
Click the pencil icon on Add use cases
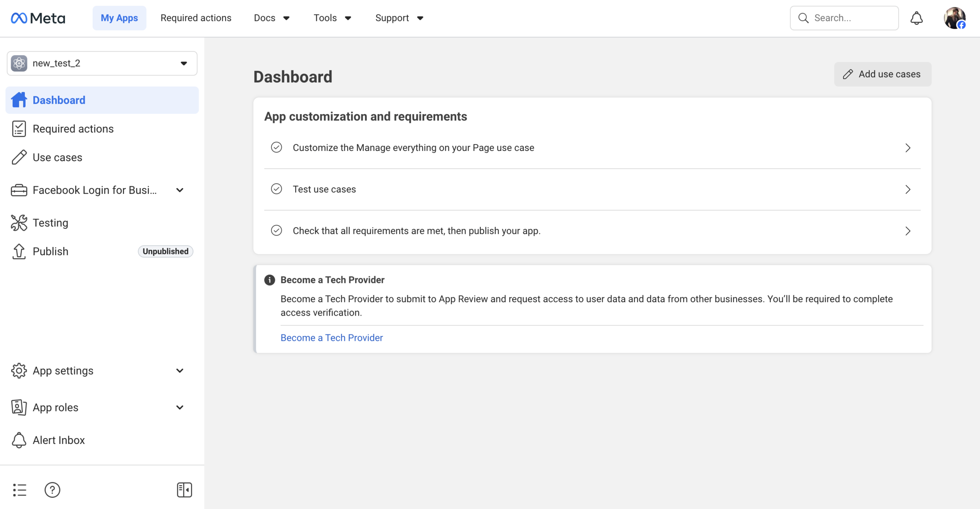tap(848, 74)
